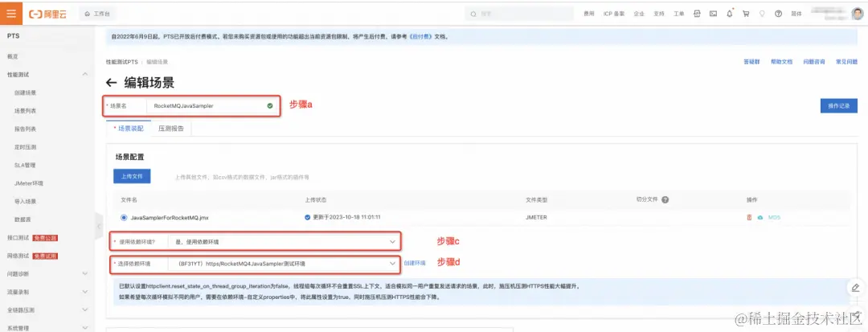This screenshot has height=332, width=868.
Task: Open the 帮助文档 link
Action: tap(782, 62)
